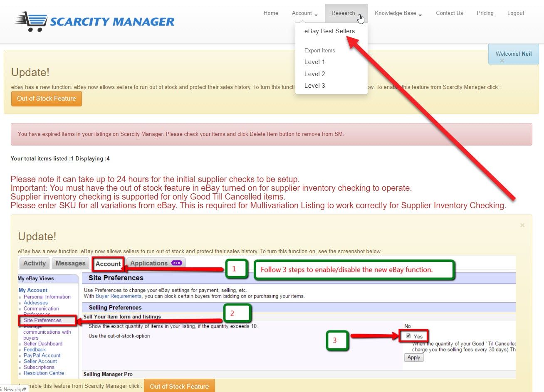544x392 pixels.
Task: Dismiss the lower Update box with its X
Action: [x=522, y=225]
